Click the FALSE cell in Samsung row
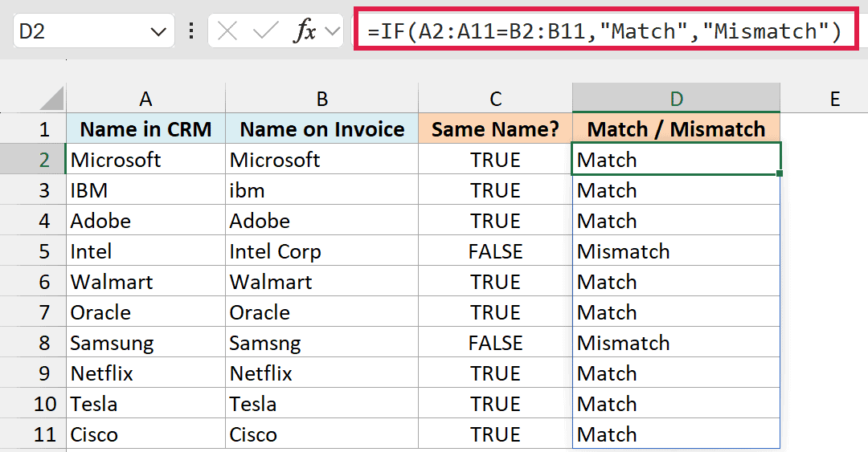Viewport: 868px width, 452px height. [x=495, y=342]
